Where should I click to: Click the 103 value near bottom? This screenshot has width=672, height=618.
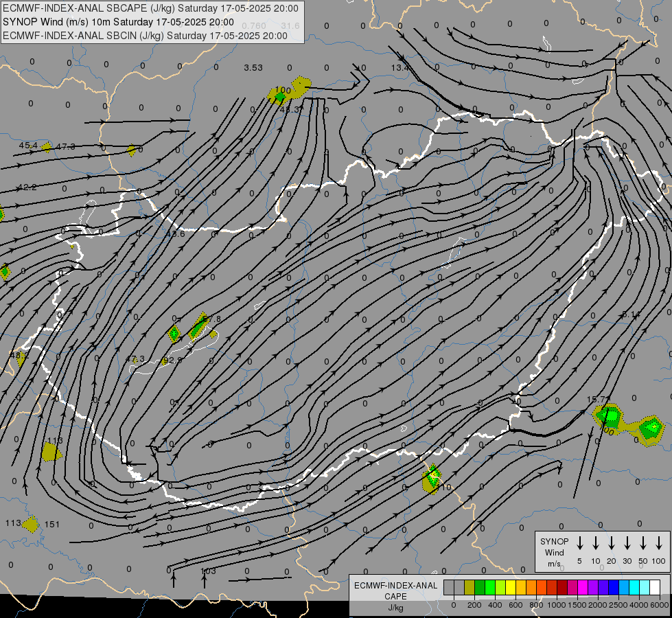pos(208,571)
